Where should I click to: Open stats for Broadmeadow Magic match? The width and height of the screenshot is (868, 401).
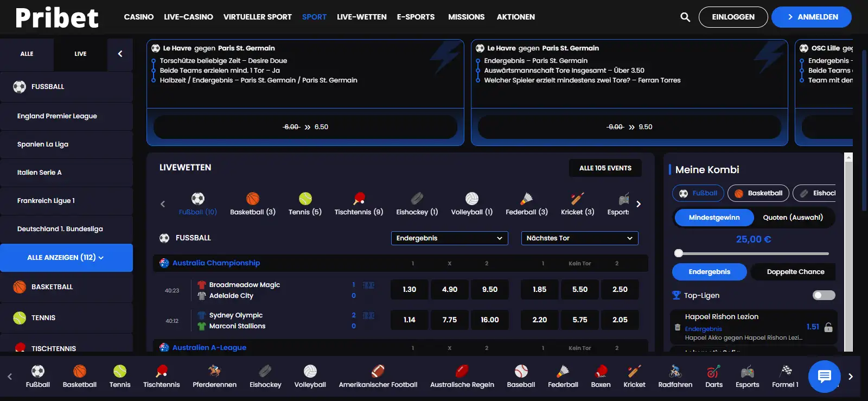click(x=368, y=285)
